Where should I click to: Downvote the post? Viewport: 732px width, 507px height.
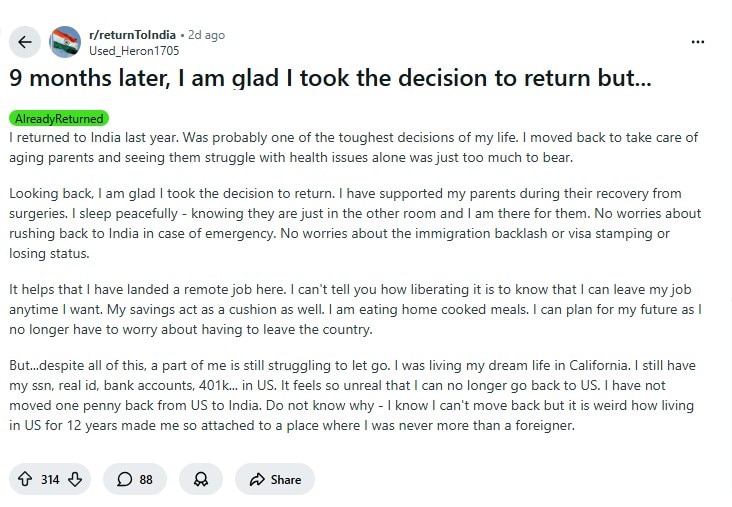(75, 479)
